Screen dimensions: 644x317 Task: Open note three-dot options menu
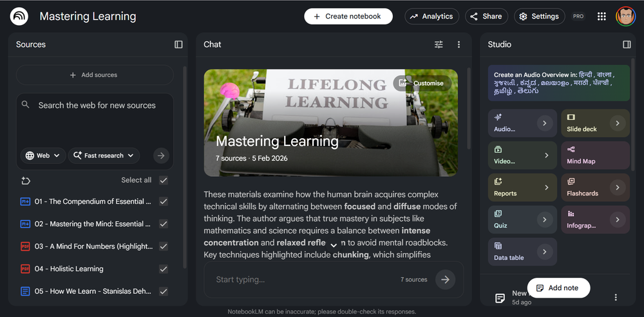615,297
